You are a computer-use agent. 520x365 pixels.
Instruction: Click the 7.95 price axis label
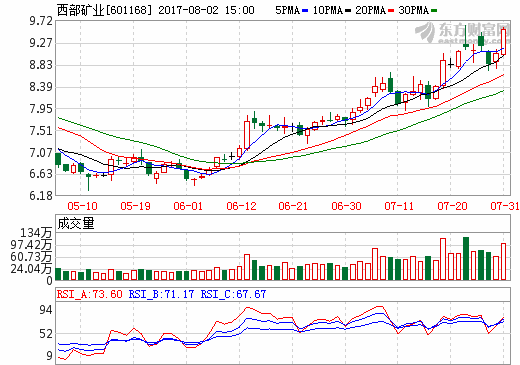41,109
